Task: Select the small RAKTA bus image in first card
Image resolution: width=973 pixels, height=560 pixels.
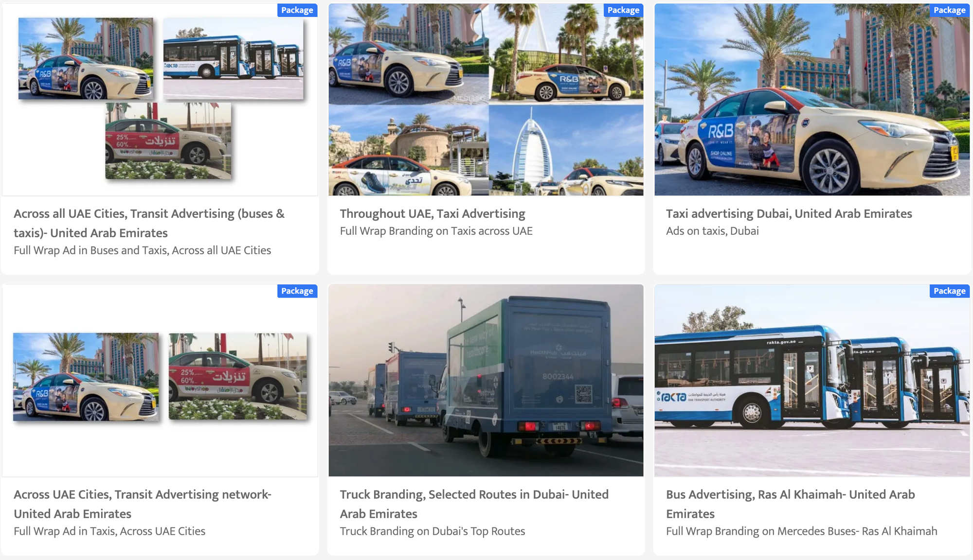Action: click(234, 59)
